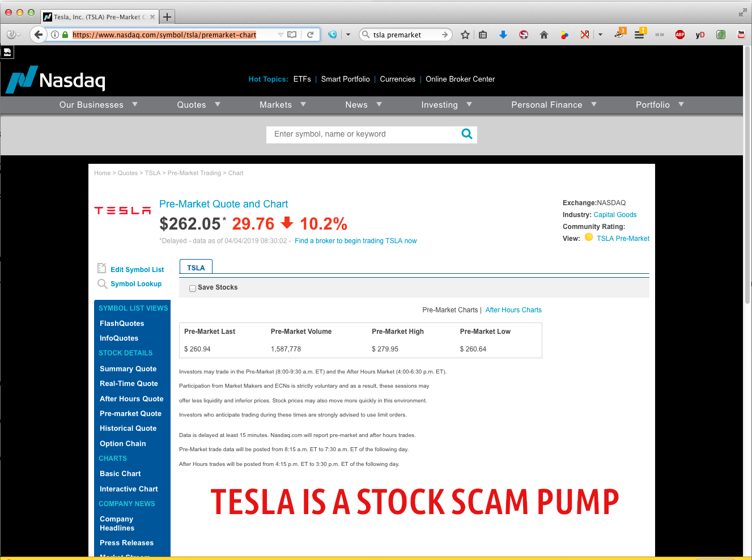Image resolution: width=752 pixels, height=560 pixels.
Task: Open the After Hours Charts link
Action: [513, 310]
